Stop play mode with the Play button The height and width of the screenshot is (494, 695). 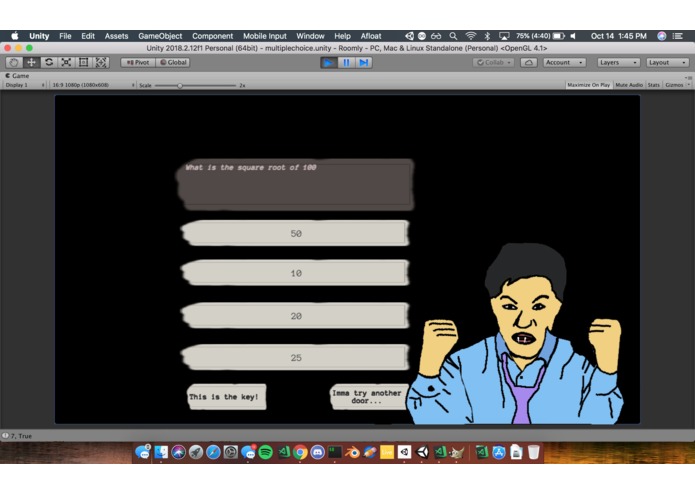click(x=328, y=62)
